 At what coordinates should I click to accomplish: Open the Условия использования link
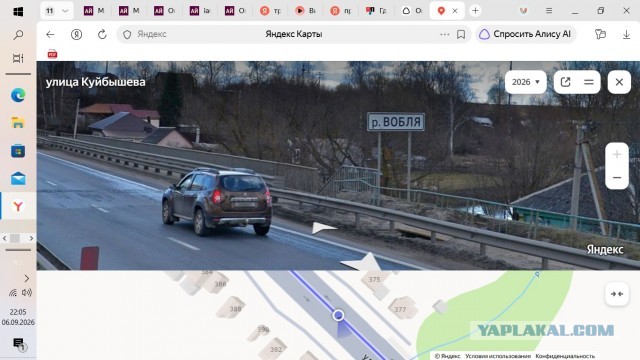click(498, 356)
